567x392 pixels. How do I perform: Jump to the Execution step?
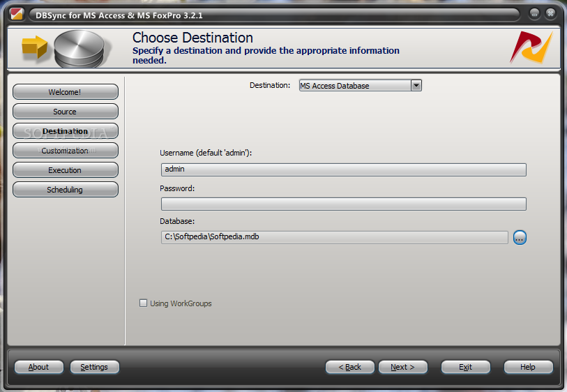(66, 170)
